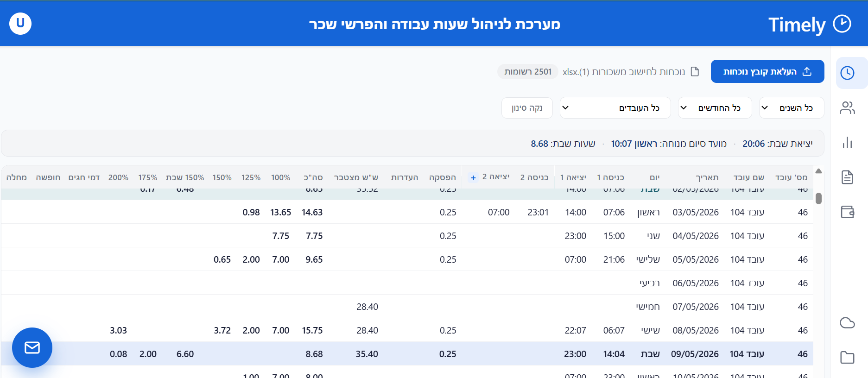The height and width of the screenshot is (378, 868).
Task: Click the vertical table scrollbar thumb
Action: [818, 198]
